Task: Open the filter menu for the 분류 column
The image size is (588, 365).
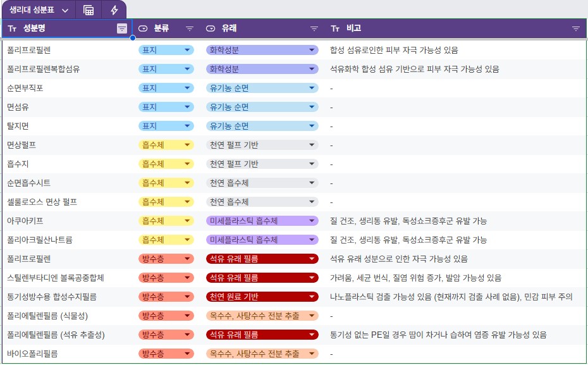Action: pos(189,28)
